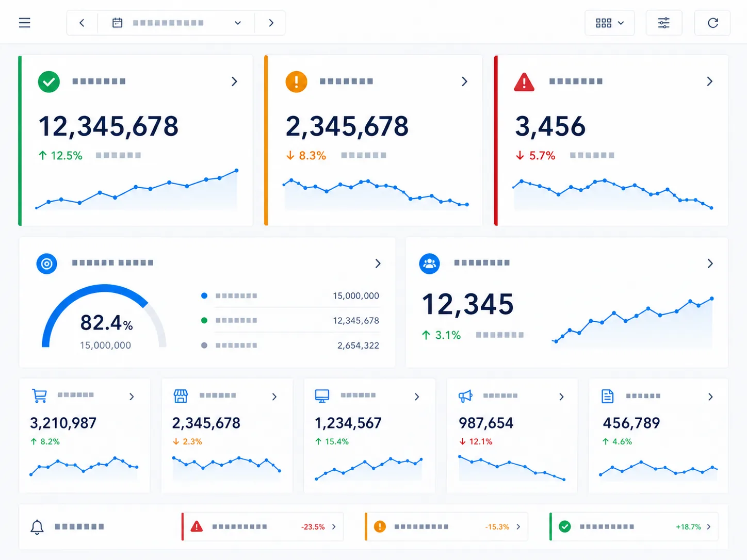Open the -15.3% orange alert item

pyautogui.click(x=446, y=526)
